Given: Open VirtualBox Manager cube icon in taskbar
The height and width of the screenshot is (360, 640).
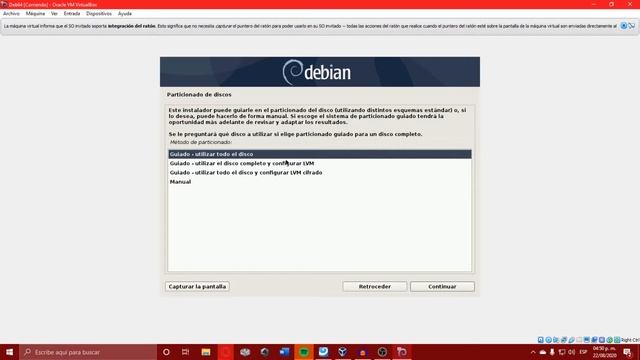Looking at the screenshot, I should (342, 352).
